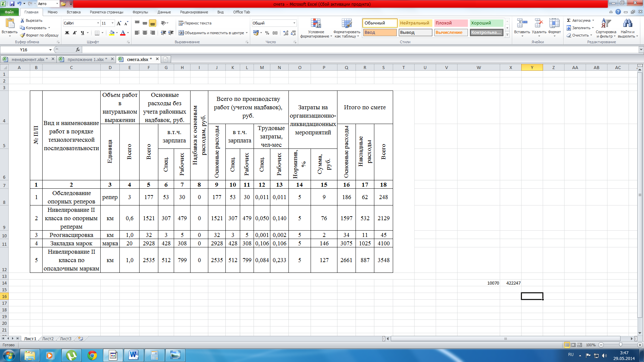Apply the Хороший cell style
This screenshot has width=644, height=362.
486,23
